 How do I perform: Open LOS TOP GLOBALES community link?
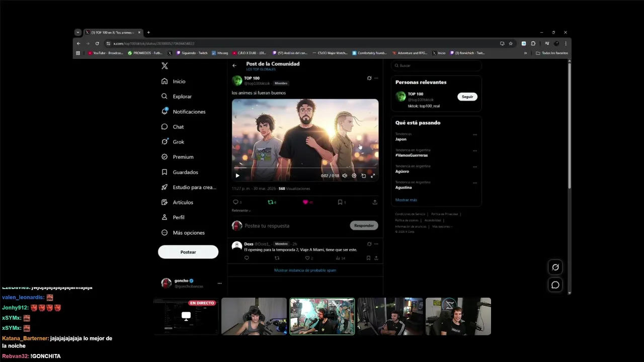260,69
